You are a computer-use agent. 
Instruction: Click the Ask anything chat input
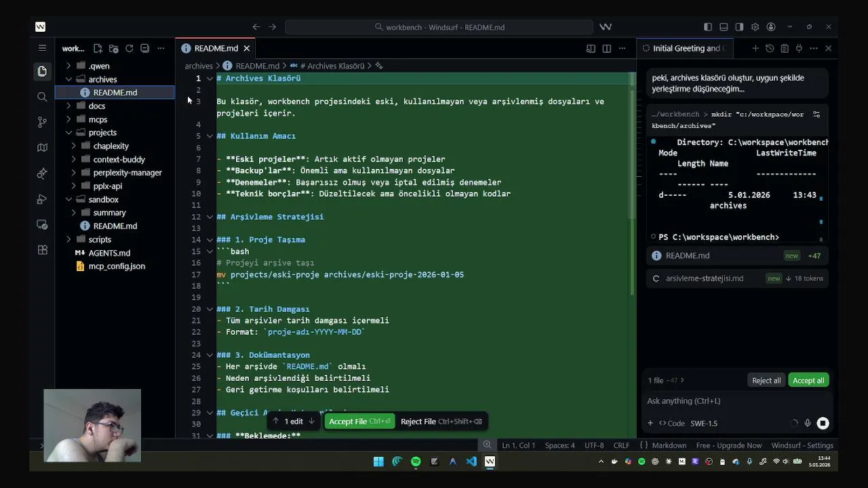pyautogui.click(x=738, y=401)
